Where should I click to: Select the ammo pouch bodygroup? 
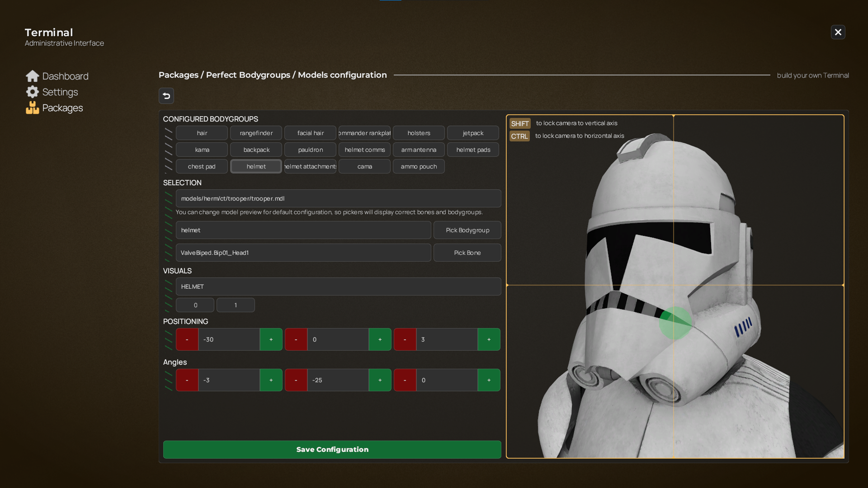(419, 166)
